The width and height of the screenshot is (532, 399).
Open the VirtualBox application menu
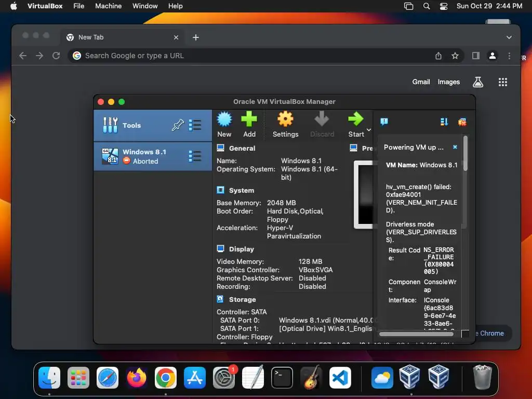[45, 6]
